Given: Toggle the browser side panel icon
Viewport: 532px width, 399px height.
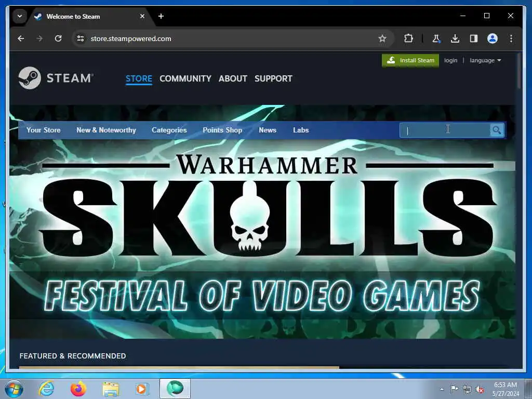Looking at the screenshot, I should coord(474,38).
